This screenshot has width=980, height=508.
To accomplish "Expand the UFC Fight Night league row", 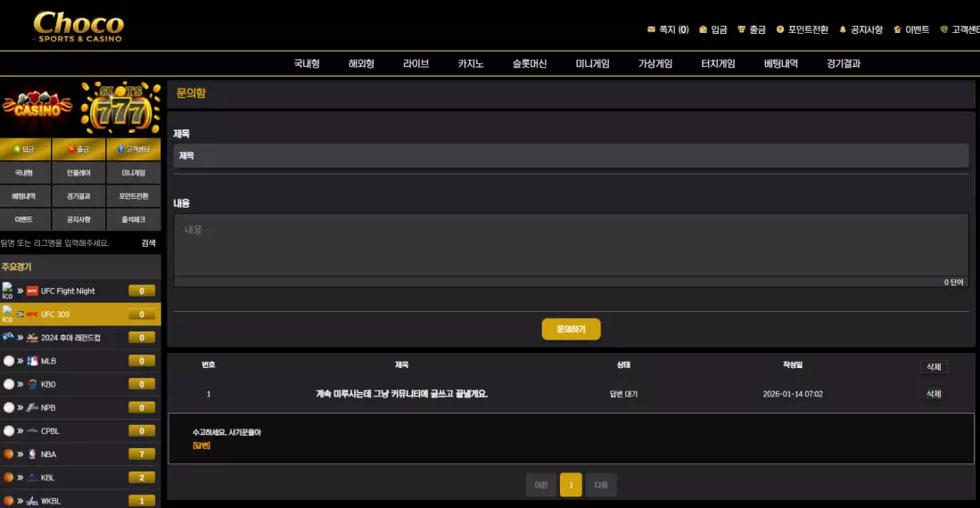I will click(x=80, y=291).
